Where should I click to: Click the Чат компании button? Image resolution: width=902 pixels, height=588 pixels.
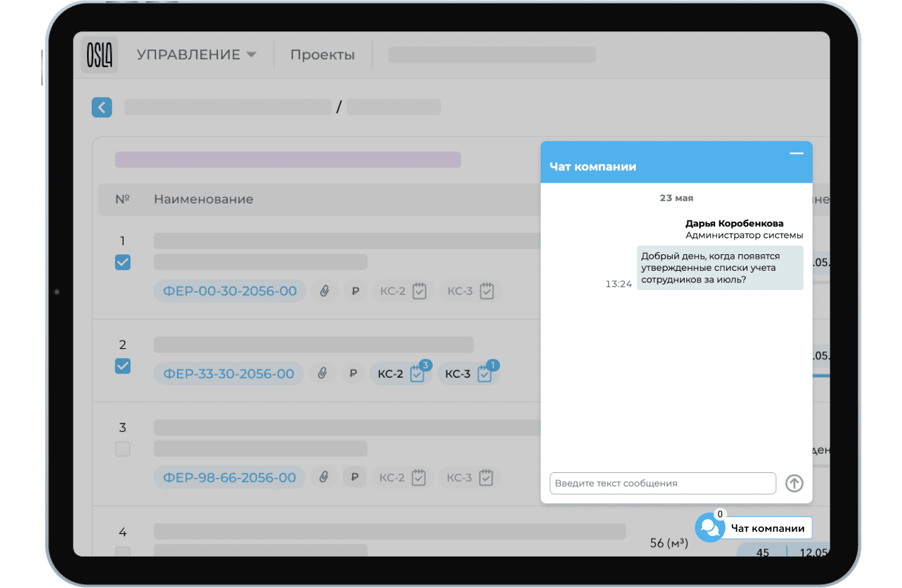coord(767,528)
